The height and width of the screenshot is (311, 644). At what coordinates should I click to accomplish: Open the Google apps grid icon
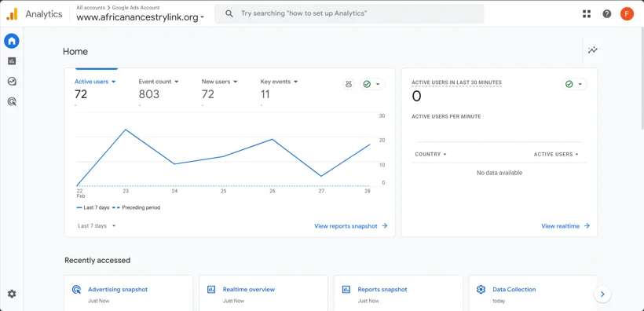587,14
